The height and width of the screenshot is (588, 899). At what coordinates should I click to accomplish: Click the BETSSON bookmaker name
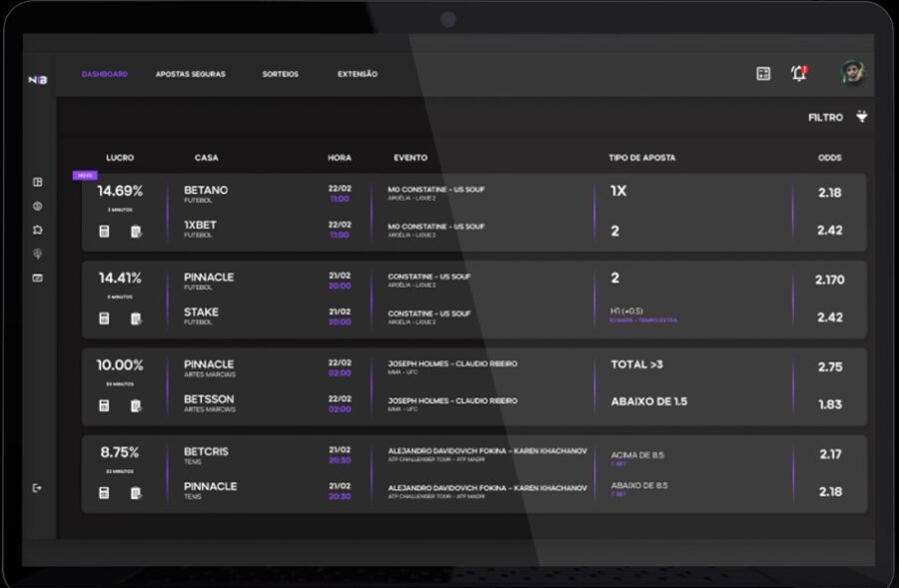click(x=209, y=399)
